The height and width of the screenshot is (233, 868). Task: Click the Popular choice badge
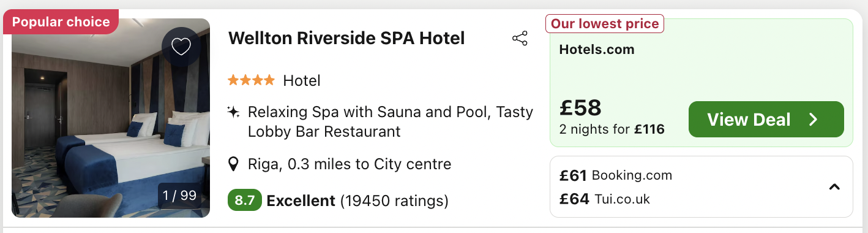click(61, 22)
